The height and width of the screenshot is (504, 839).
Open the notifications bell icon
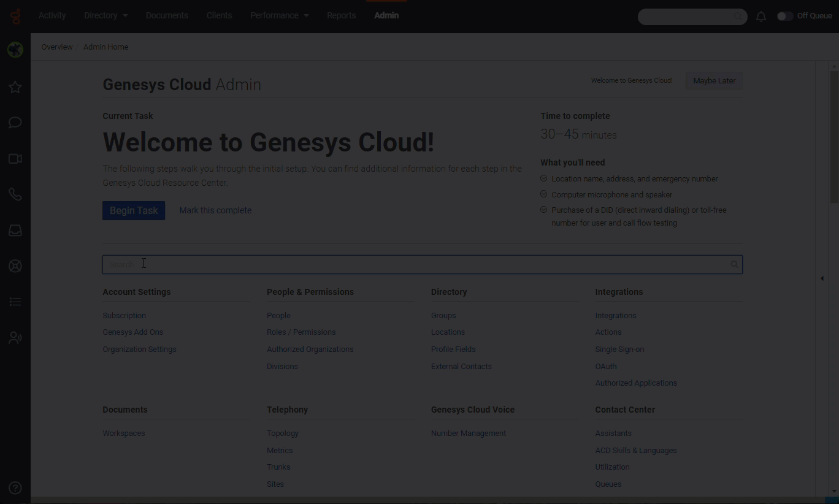point(761,17)
